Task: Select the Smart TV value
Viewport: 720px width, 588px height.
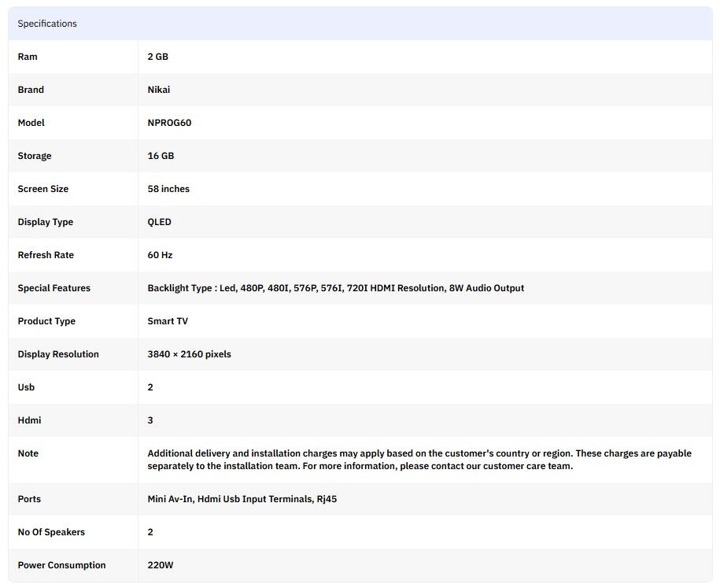Action: (168, 321)
